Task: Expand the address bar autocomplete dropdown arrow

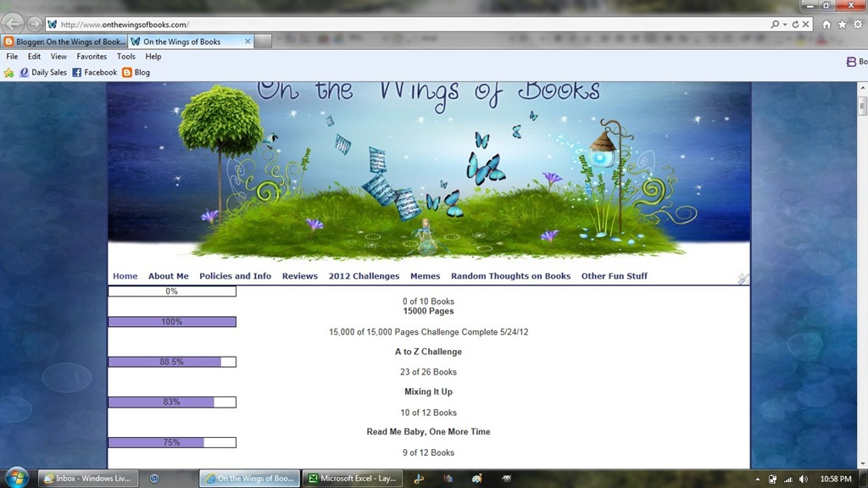Action: pos(785,25)
